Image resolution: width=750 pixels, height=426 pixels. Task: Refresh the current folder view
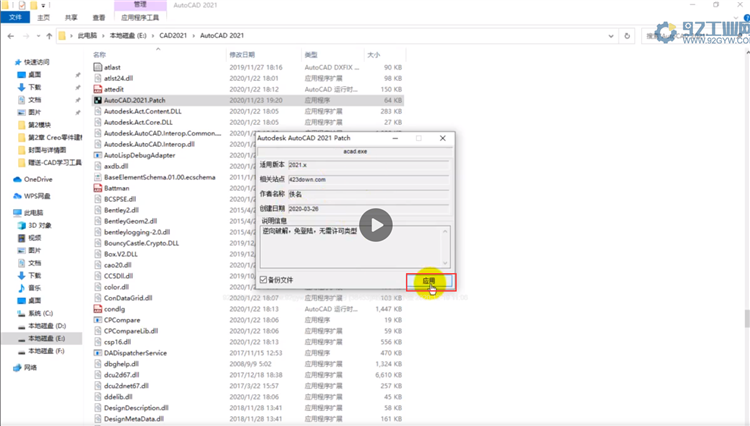click(x=627, y=36)
